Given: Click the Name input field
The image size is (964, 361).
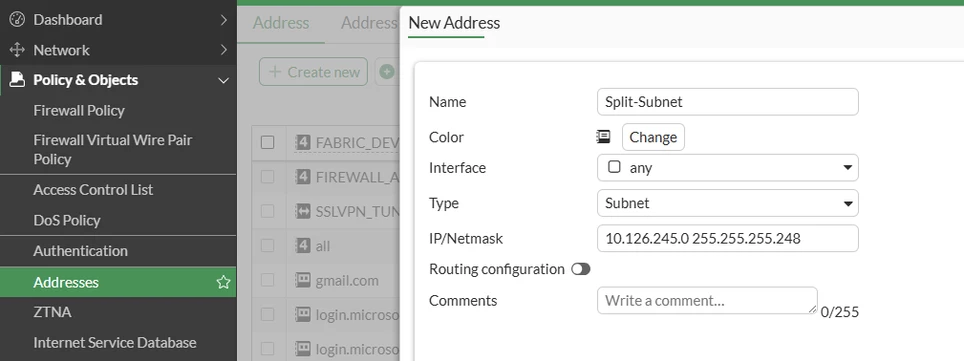Looking at the screenshot, I should tap(727, 101).
